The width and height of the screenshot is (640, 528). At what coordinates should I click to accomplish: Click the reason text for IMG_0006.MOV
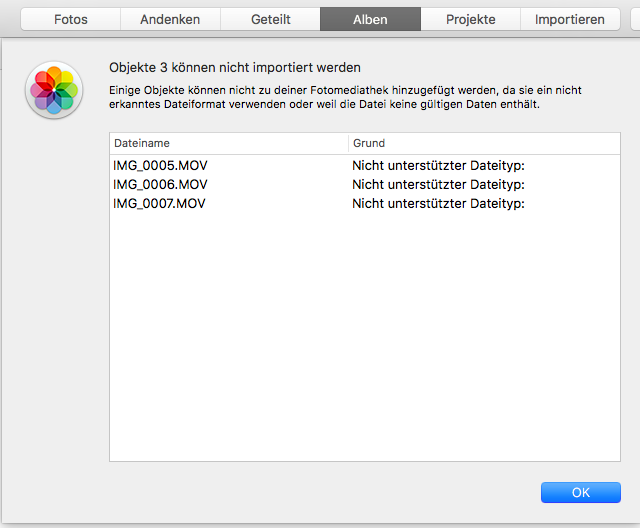click(x=438, y=185)
